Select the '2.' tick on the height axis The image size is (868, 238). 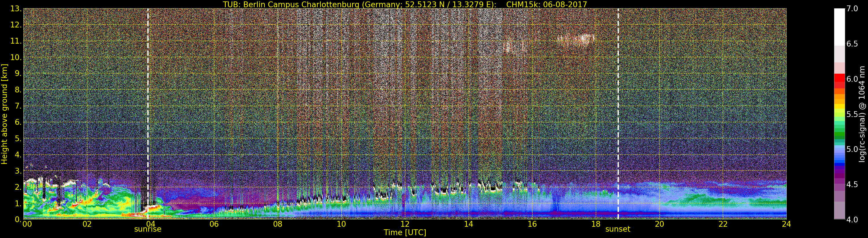click(18, 187)
